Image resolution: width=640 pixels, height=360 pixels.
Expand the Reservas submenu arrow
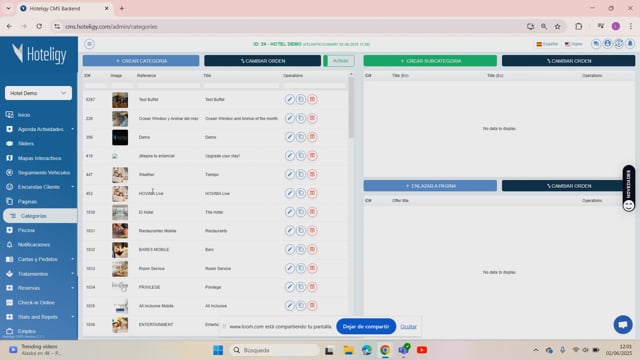[73, 288]
